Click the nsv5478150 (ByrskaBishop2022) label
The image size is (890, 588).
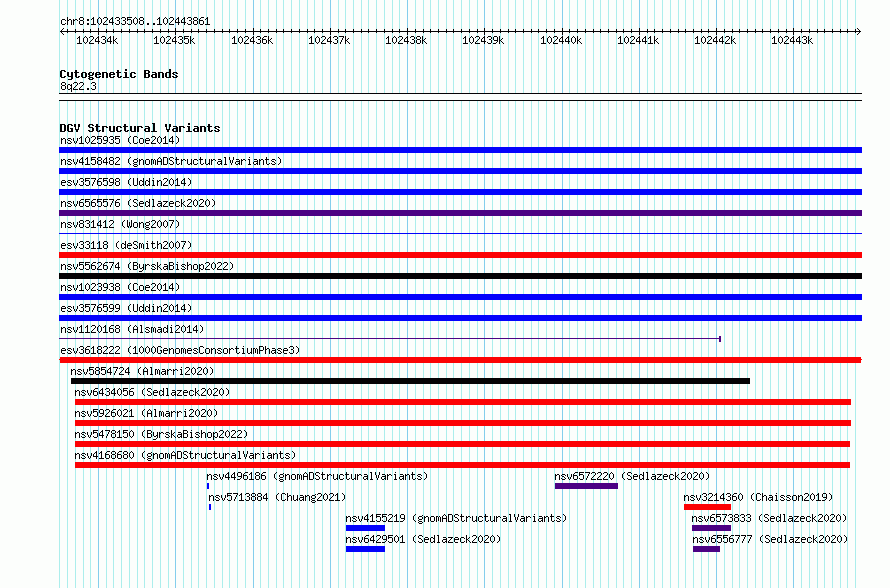(x=161, y=434)
